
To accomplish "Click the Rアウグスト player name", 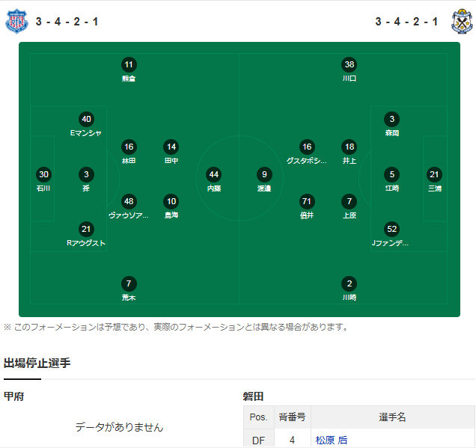I will [86, 243].
